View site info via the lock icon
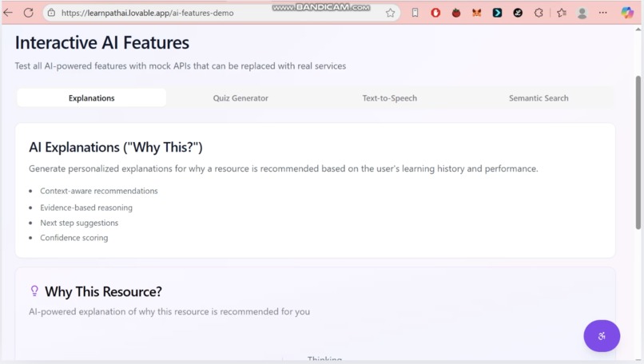The width and height of the screenshot is (644, 364). coord(51,13)
